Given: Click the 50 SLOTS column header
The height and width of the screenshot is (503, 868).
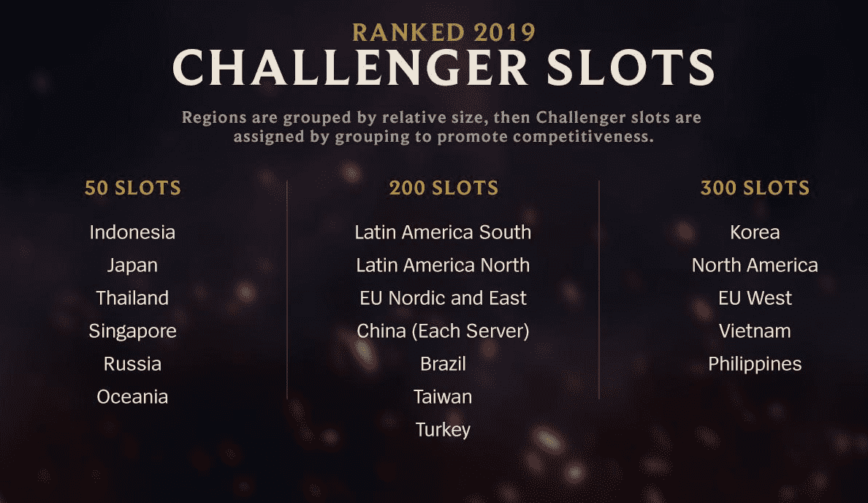Looking at the screenshot, I should coord(133,188).
